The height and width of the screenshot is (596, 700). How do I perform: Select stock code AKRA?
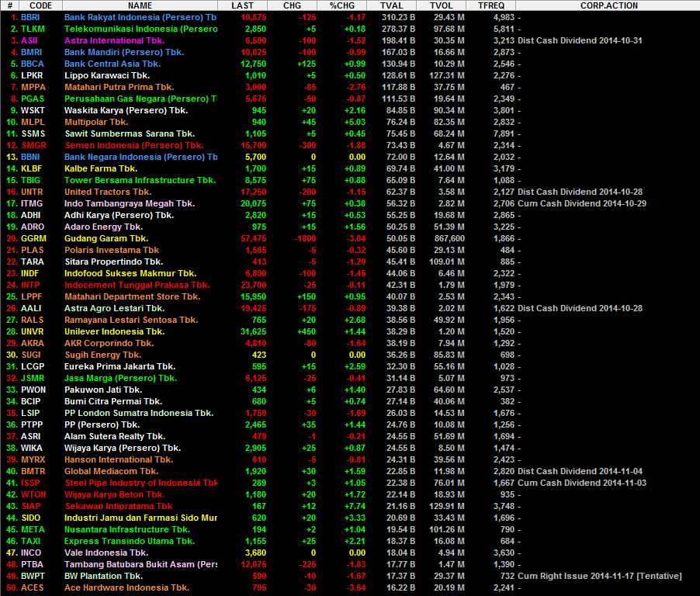[x=33, y=343]
